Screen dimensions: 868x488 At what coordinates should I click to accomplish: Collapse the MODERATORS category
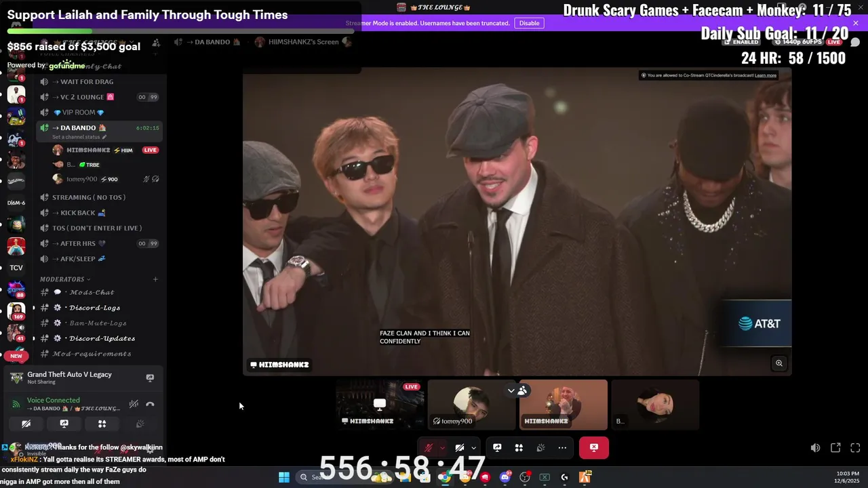pos(64,279)
